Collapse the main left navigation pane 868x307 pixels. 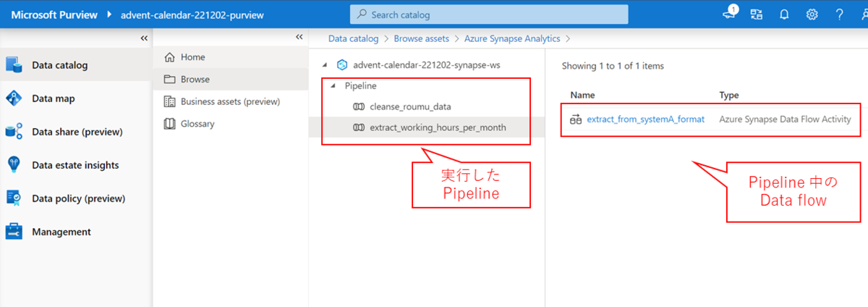tap(144, 38)
